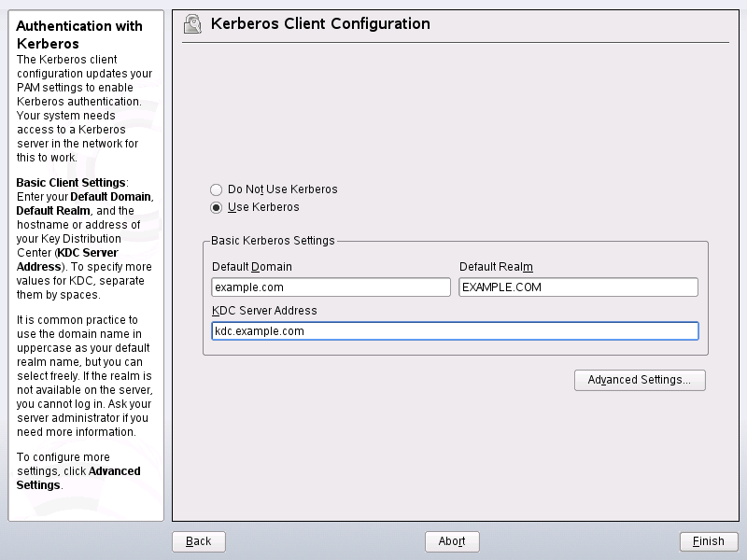
Task: Click the "Kerberos Client Configuration" heading
Action: click(320, 24)
